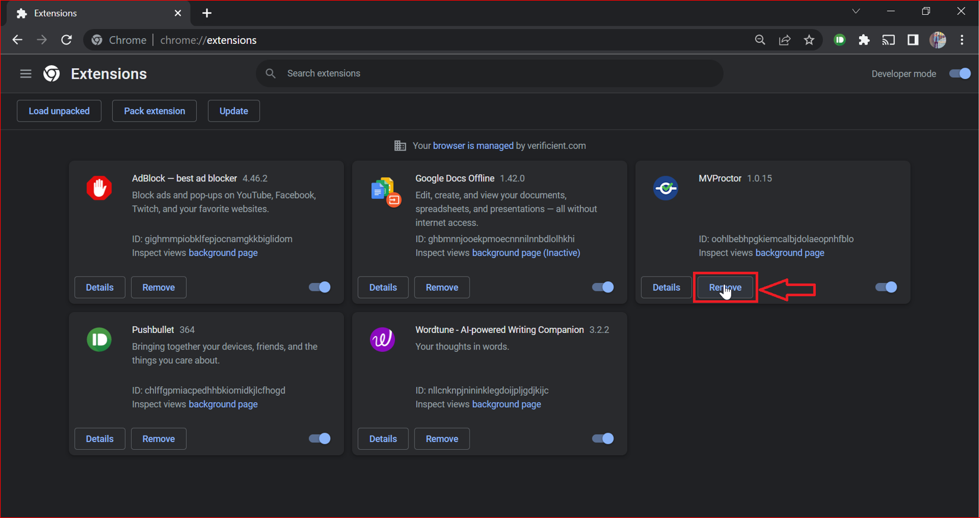Remove the AdBlock extension
980x518 pixels.
pos(158,287)
